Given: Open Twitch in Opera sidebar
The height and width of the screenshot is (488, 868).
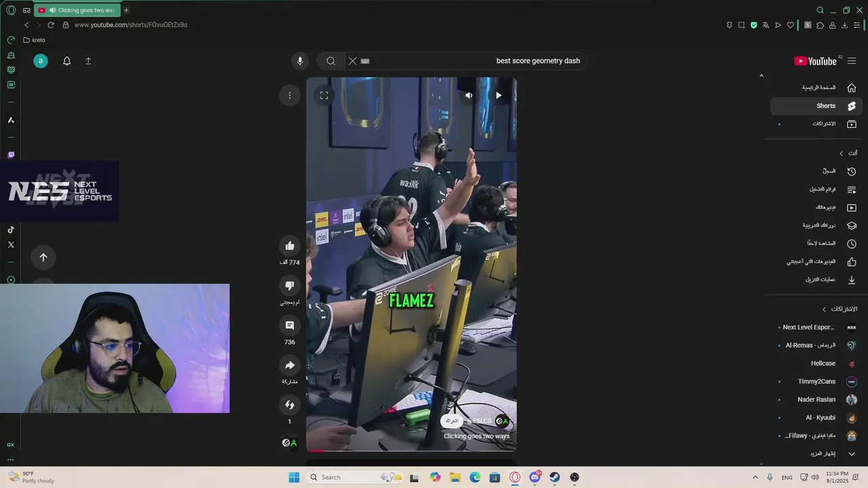Looking at the screenshot, I should [x=11, y=155].
